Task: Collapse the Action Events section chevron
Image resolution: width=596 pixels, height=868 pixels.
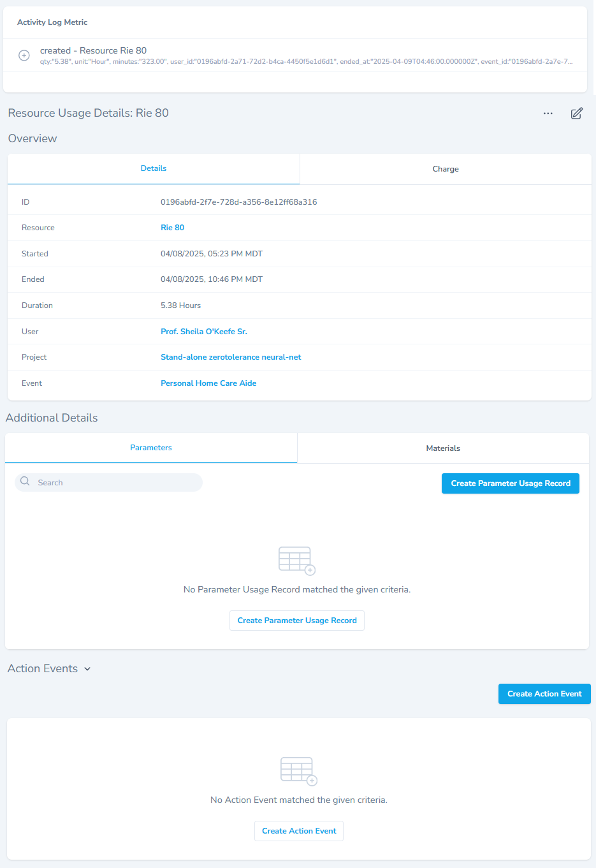Action: pos(87,669)
